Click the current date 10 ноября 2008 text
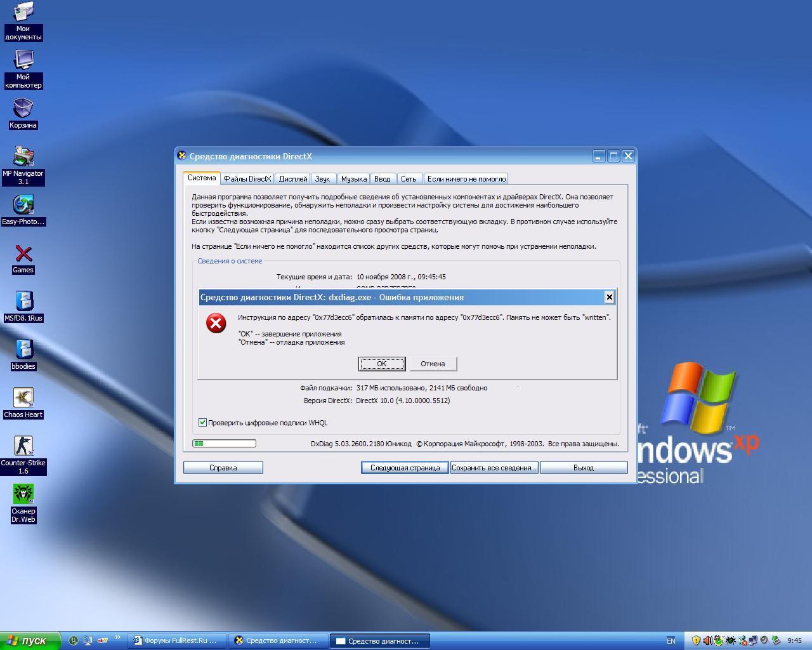This screenshot has height=650, width=812. click(x=401, y=277)
